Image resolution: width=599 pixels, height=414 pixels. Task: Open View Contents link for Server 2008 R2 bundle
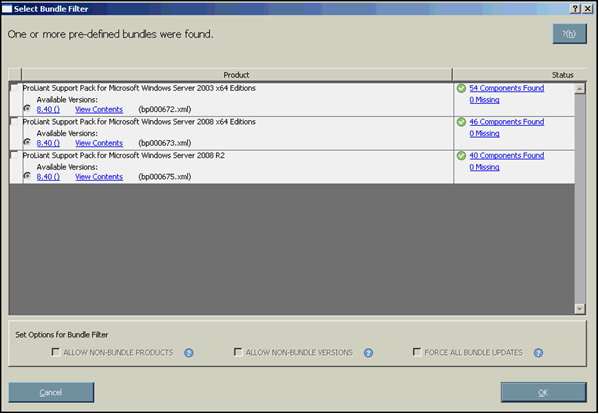(x=99, y=177)
